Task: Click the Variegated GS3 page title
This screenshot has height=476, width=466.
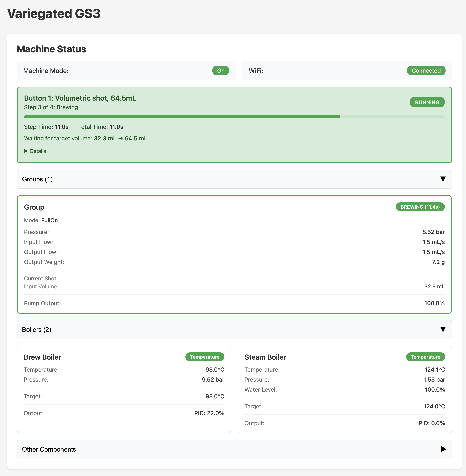Action: (54, 13)
